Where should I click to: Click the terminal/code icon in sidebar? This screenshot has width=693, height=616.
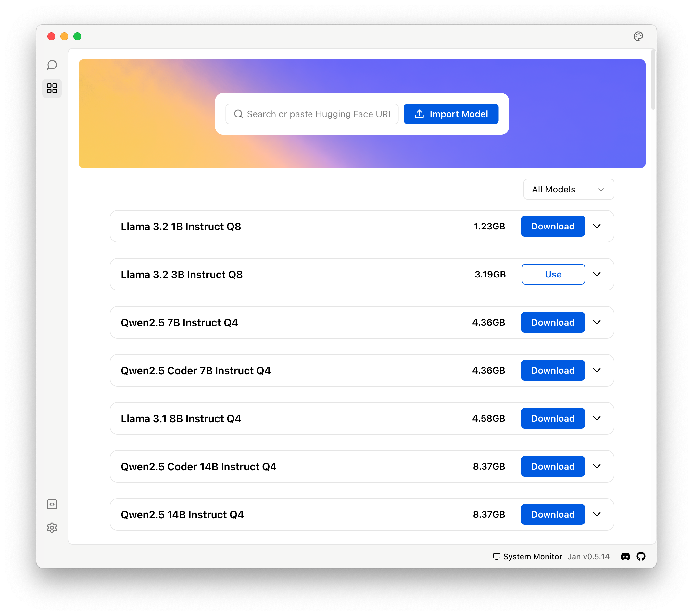point(52,504)
